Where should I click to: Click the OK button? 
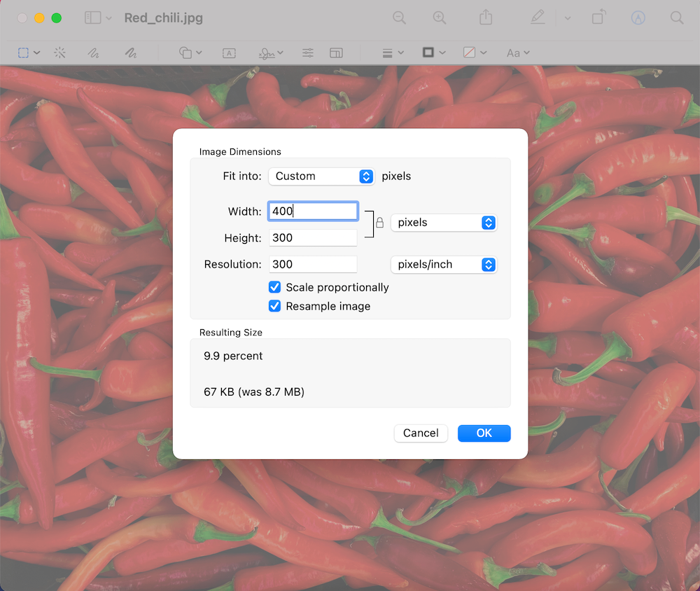coord(484,433)
